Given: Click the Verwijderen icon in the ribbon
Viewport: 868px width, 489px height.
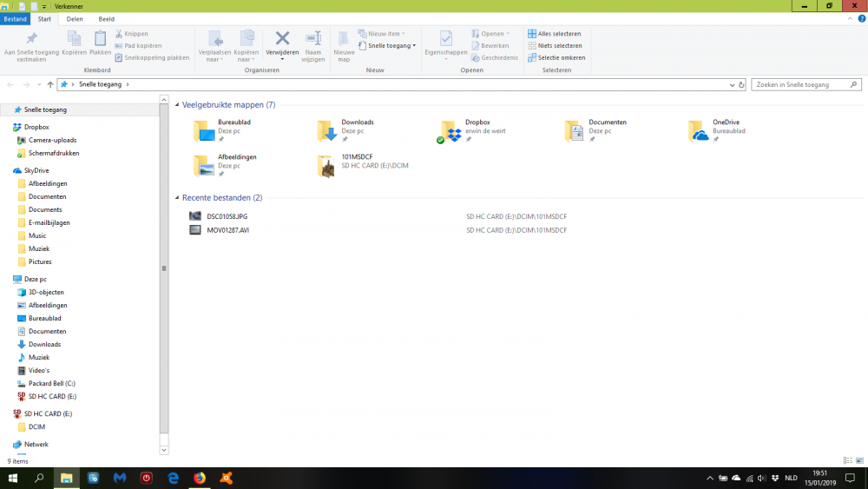Looking at the screenshot, I should pyautogui.click(x=282, y=39).
